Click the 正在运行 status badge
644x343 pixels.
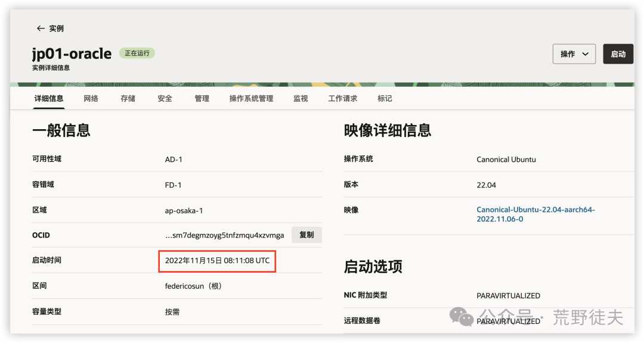[x=137, y=53]
